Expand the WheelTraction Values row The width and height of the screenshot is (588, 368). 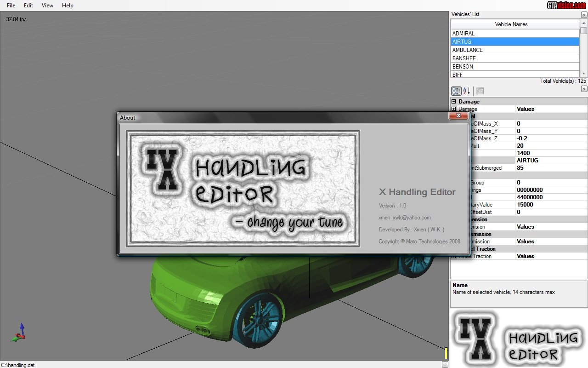[453, 256]
